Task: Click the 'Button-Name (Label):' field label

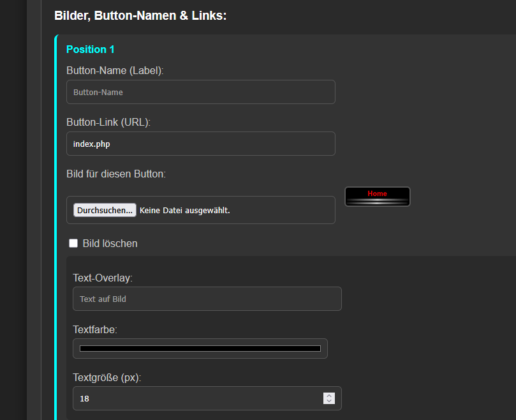Action: [115, 70]
